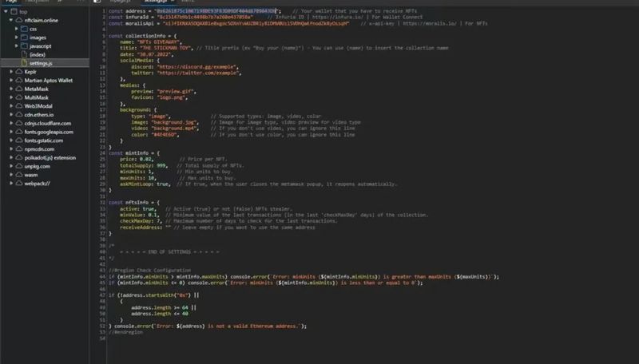
Task: Click the cloud icon beside Martian Aptos Wallet
Action: pos(19,80)
